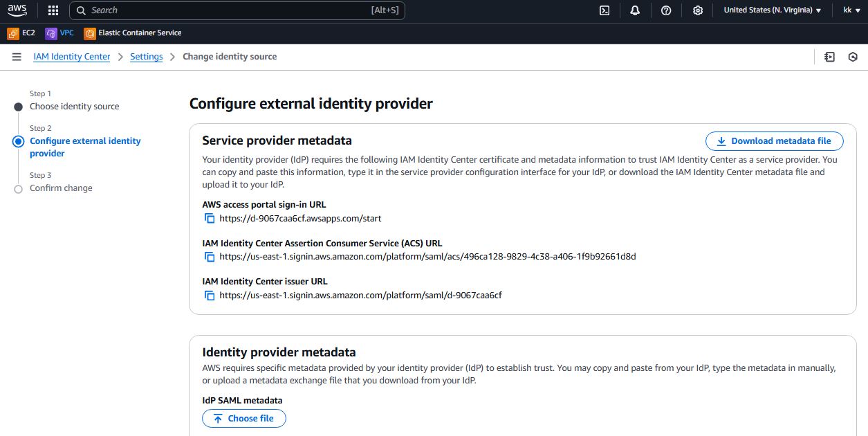Open the VPC service shortcut
This screenshot has height=436, width=868.
point(60,33)
